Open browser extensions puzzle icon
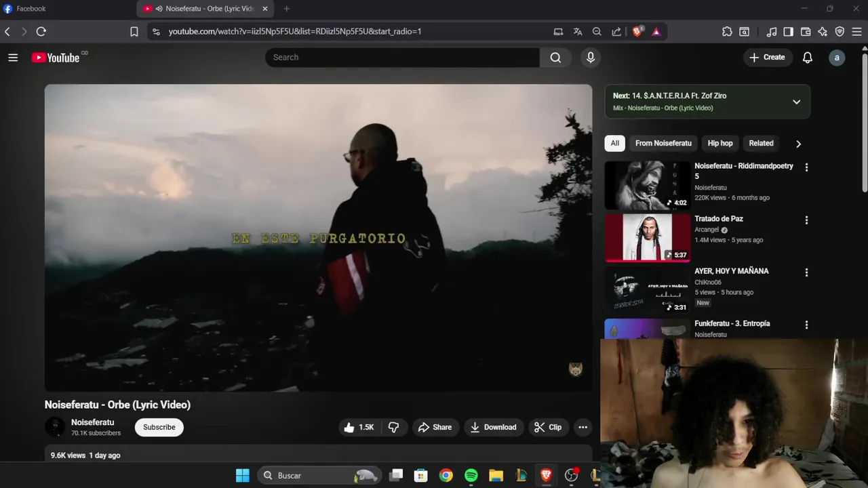The image size is (868, 488). click(x=727, y=31)
